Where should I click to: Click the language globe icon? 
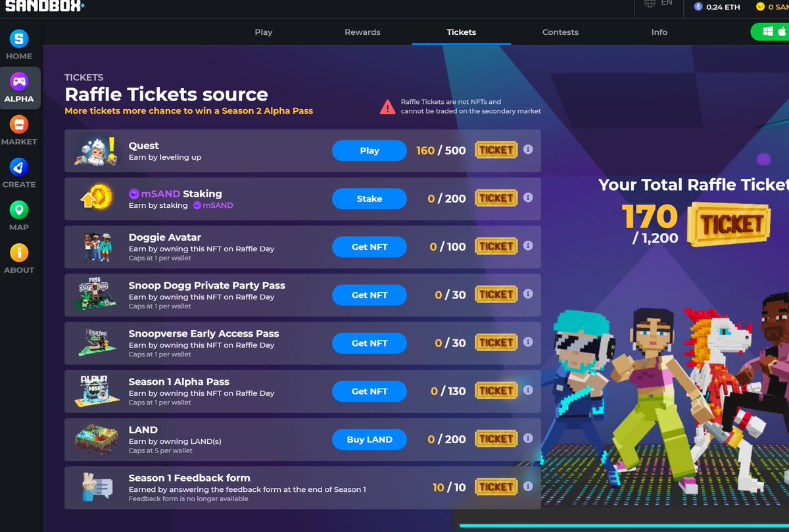click(x=650, y=4)
